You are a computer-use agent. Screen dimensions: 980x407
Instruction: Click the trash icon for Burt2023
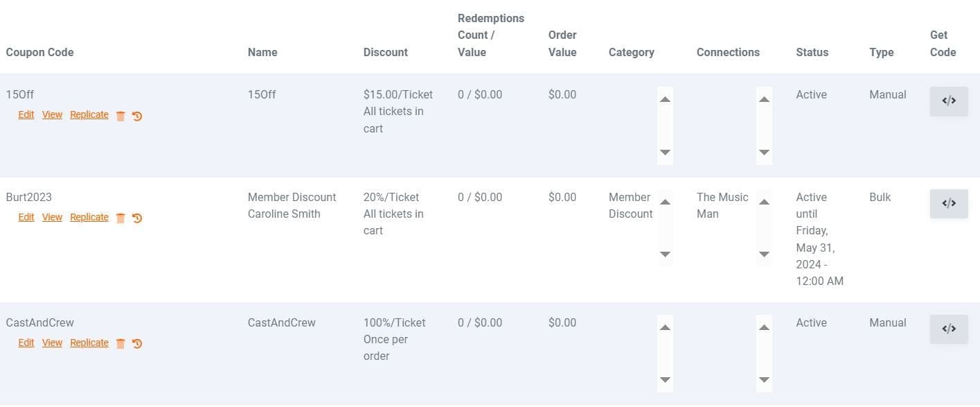(121, 218)
